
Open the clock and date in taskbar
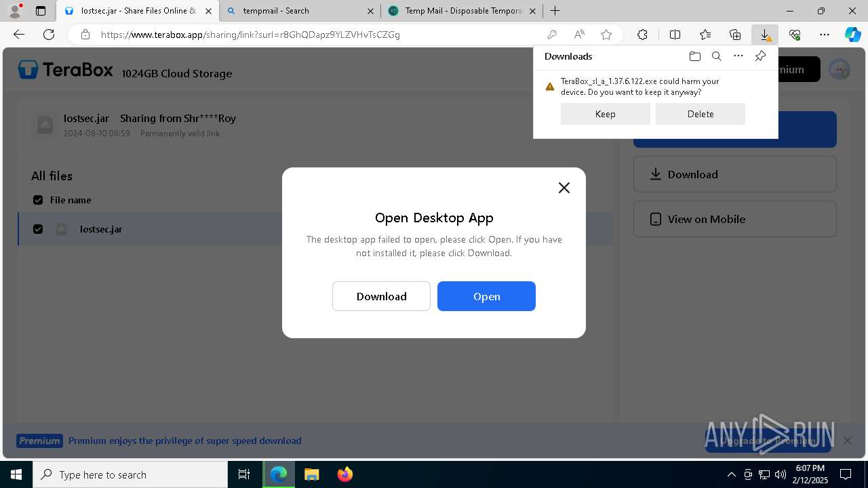[x=810, y=474]
